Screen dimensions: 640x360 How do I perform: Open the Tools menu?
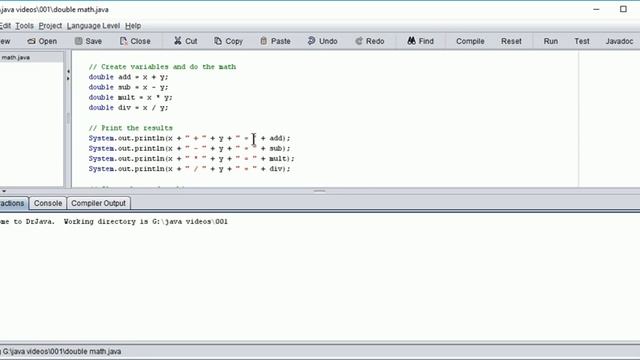tap(24, 26)
